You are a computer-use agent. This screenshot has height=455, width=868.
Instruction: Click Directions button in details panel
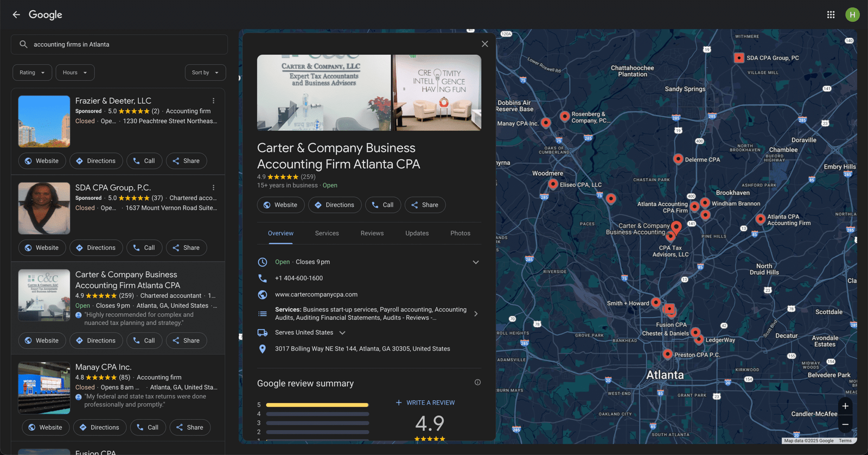point(335,205)
